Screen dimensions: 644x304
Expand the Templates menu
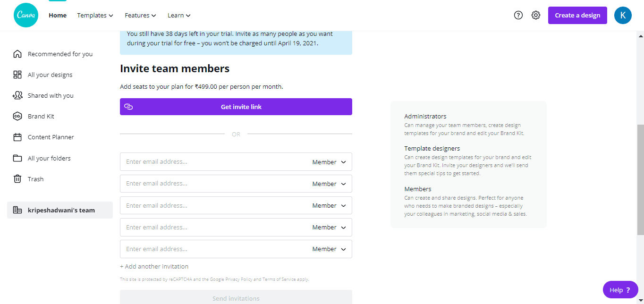(95, 15)
